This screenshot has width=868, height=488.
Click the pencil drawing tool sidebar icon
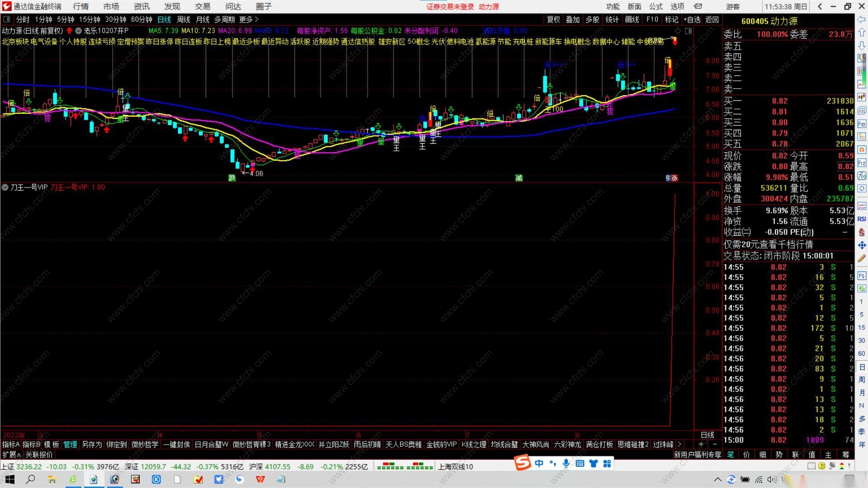pos(862,258)
